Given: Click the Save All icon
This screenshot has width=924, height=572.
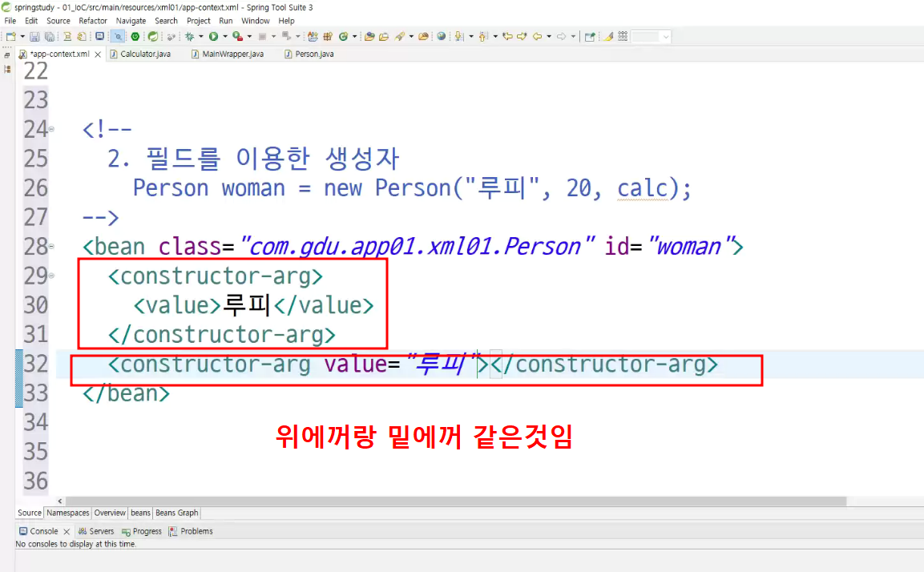Looking at the screenshot, I should [x=50, y=37].
